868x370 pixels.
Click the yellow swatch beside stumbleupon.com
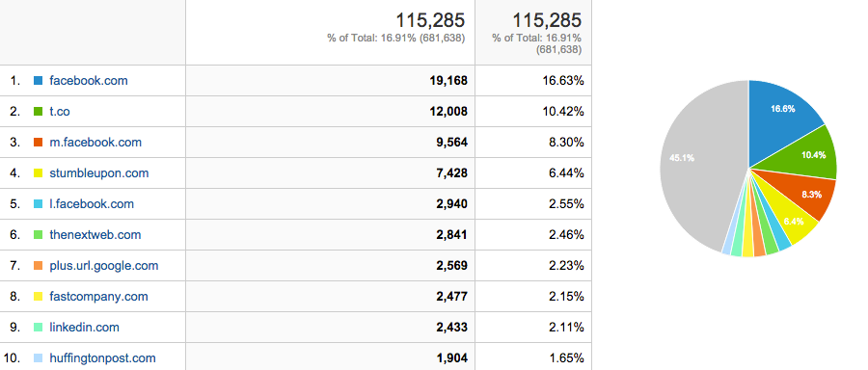39,173
